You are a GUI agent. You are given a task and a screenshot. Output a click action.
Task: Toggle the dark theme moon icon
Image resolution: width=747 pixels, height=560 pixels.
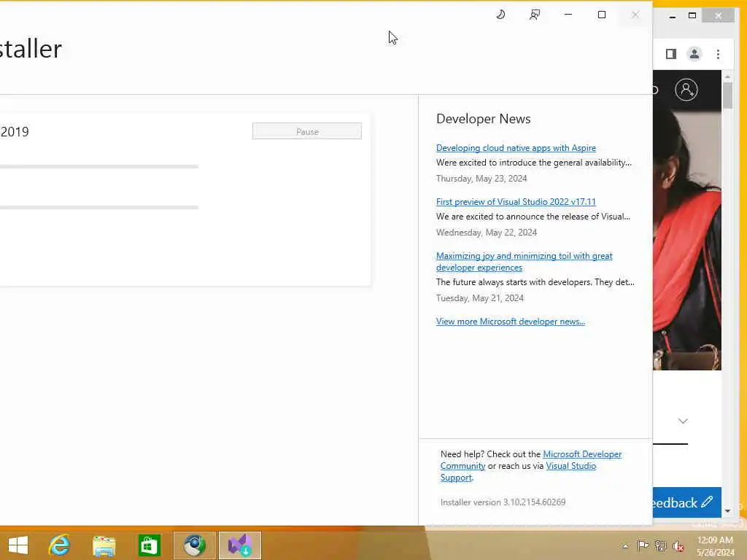[x=500, y=15]
